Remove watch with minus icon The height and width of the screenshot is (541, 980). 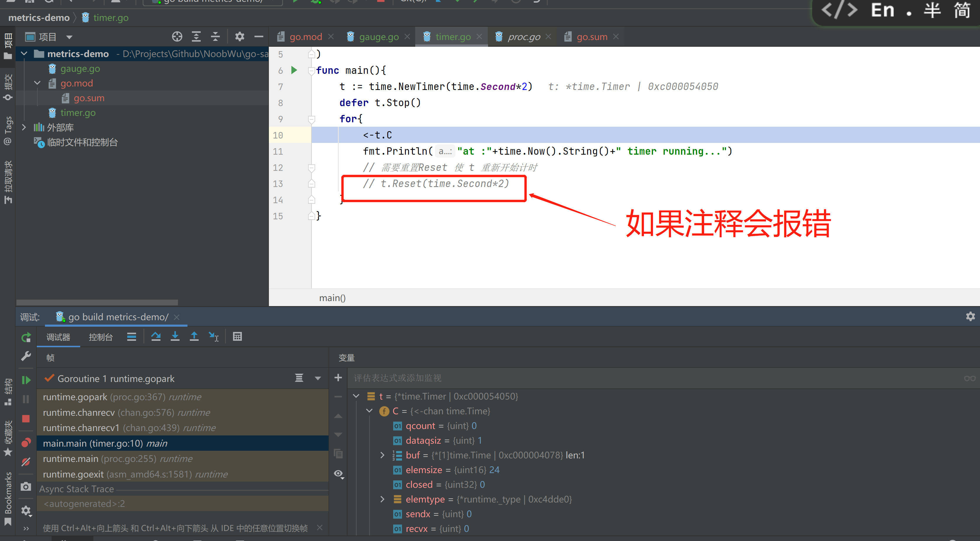[338, 397]
